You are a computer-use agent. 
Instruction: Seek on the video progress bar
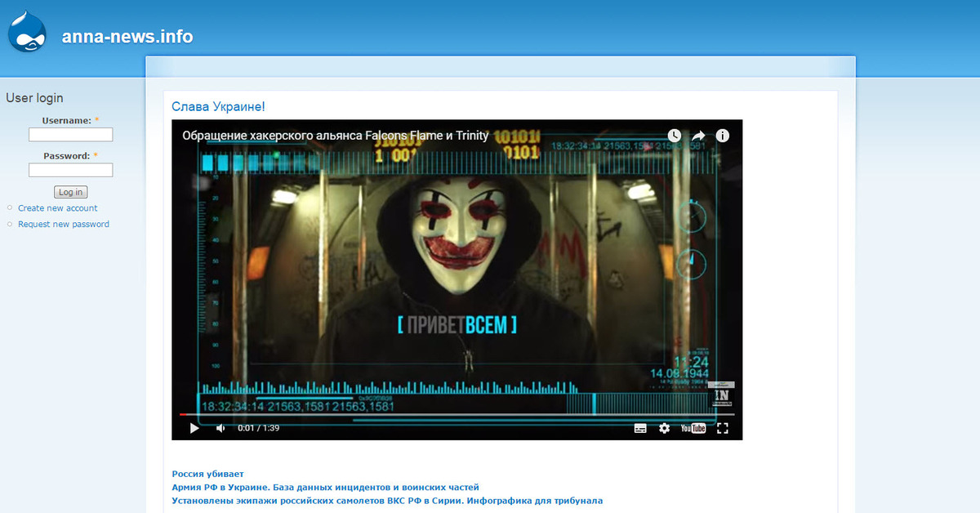(x=457, y=414)
